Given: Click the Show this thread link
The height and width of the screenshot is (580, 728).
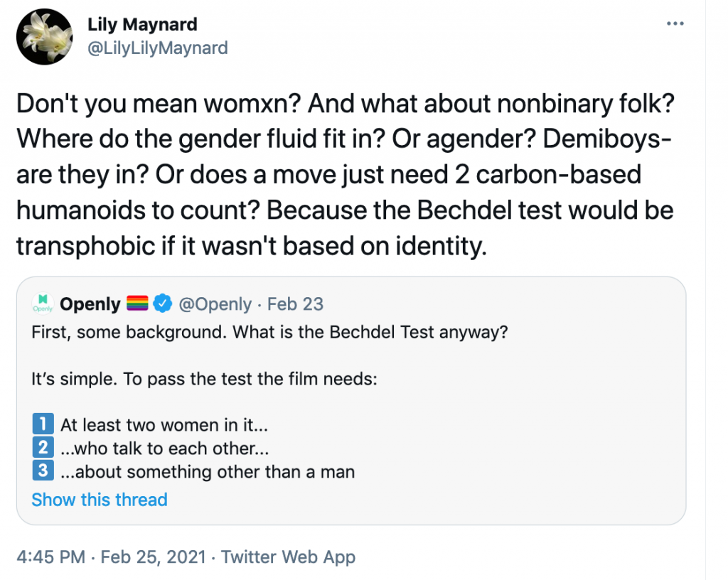Looking at the screenshot, I should point(100,500).
